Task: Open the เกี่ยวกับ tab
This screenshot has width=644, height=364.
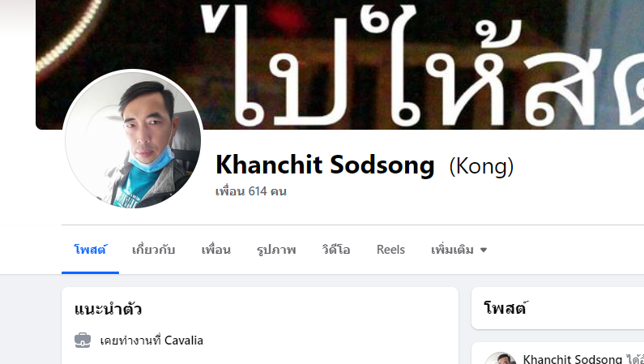Action: click(154, 250)
